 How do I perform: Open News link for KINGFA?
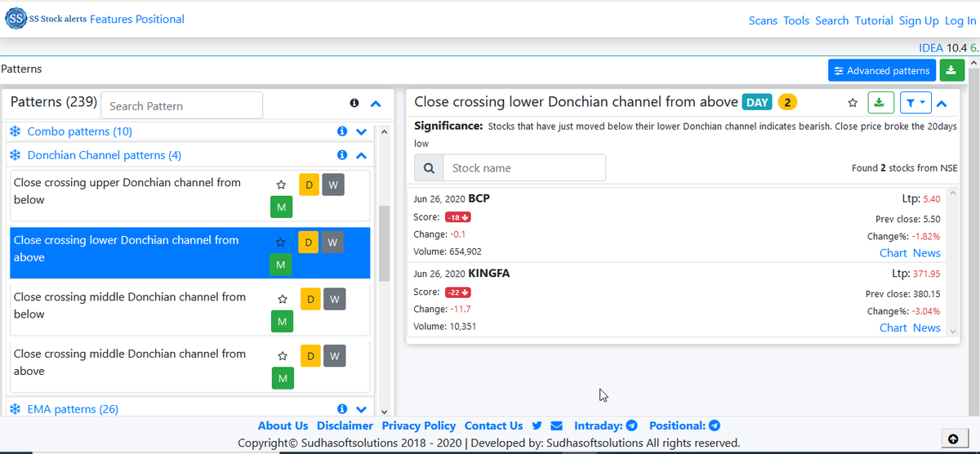(x=927, y=327)
